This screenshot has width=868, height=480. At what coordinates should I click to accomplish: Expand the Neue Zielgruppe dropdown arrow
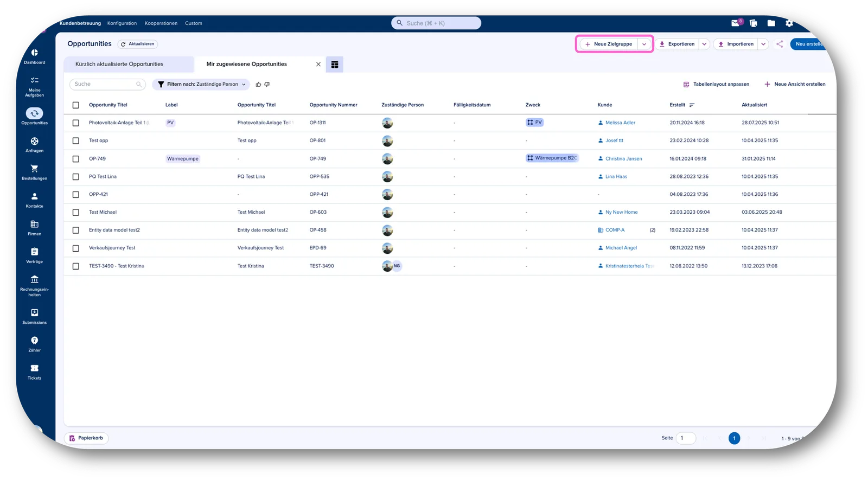[644, 44]
